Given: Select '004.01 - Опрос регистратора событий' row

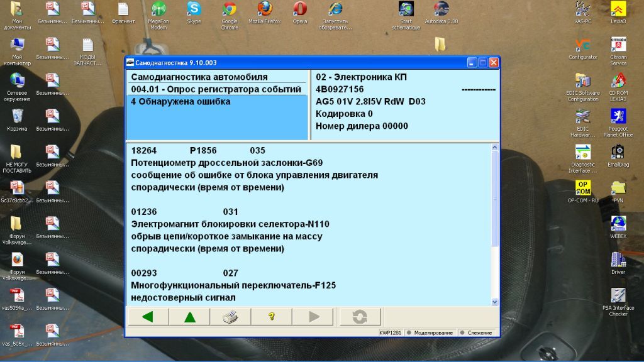Looking at the screenshot, I should 217,89.
